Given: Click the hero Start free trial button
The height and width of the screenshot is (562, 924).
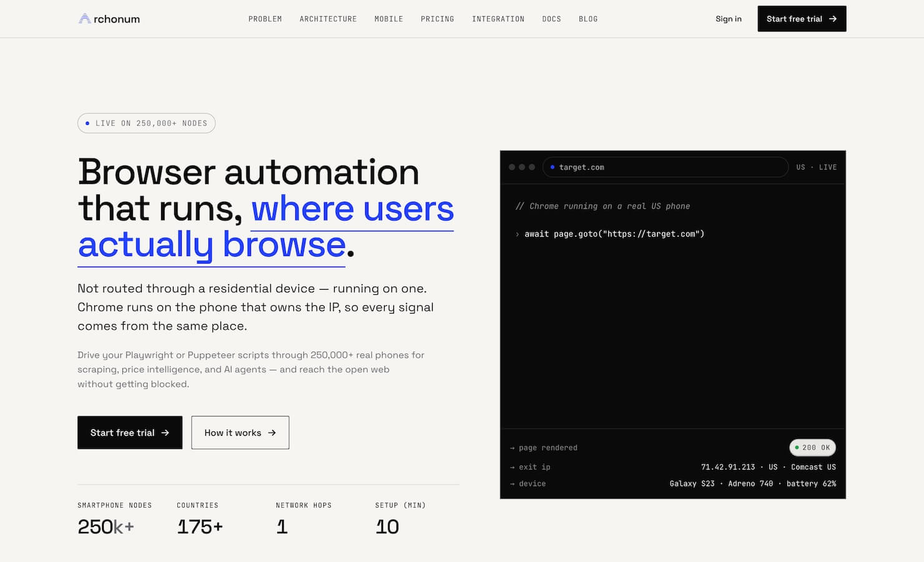Looking at the screenshot, I should tap(130, 433).
